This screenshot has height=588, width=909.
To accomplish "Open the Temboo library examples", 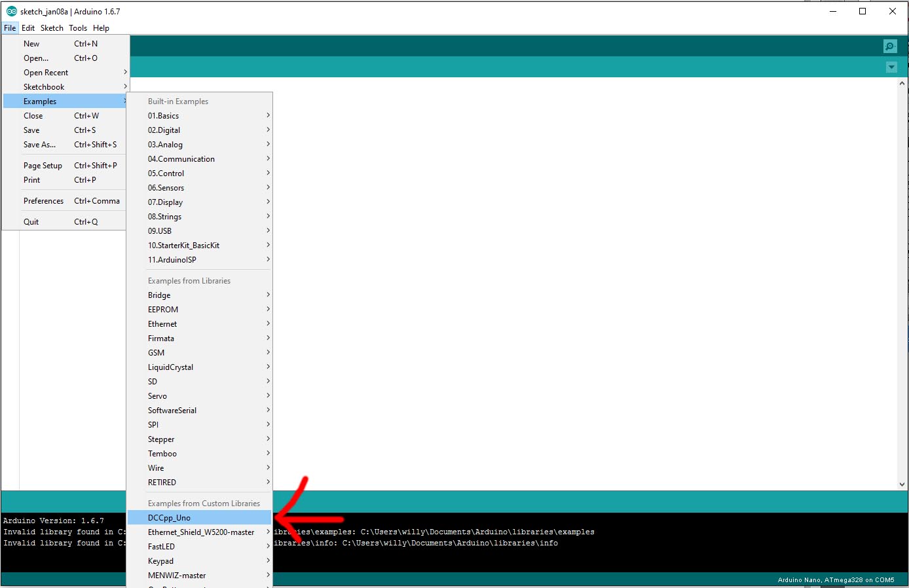I will (x=199, y=454).
